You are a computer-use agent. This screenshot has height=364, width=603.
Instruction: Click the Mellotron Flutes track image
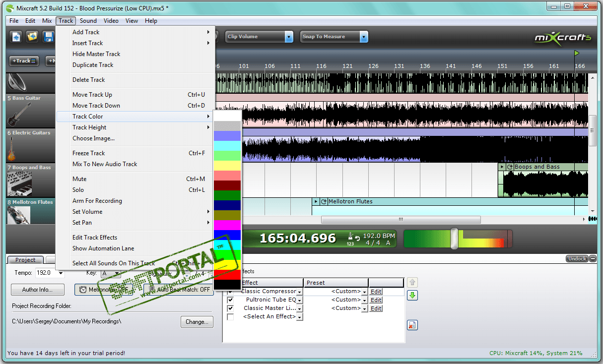(19, 215)
